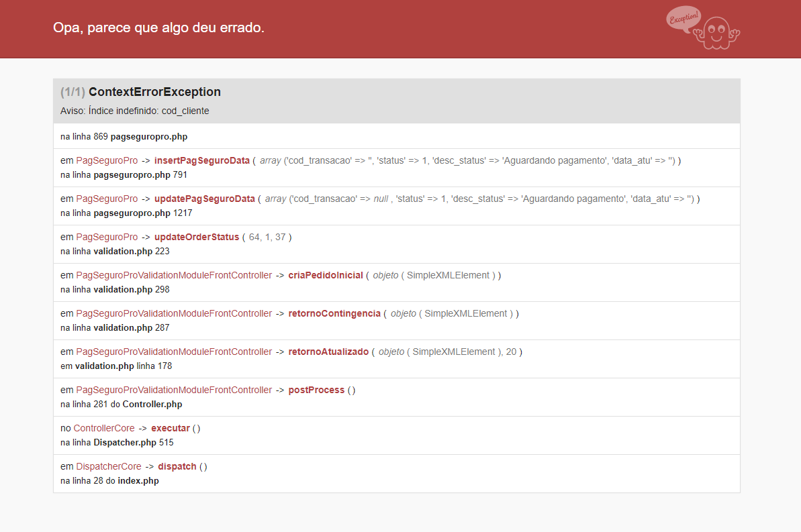Viewport: 801px width, 532px height.
Task: Expand the retornoAtualizado trace row
Action: coord(396,359)
